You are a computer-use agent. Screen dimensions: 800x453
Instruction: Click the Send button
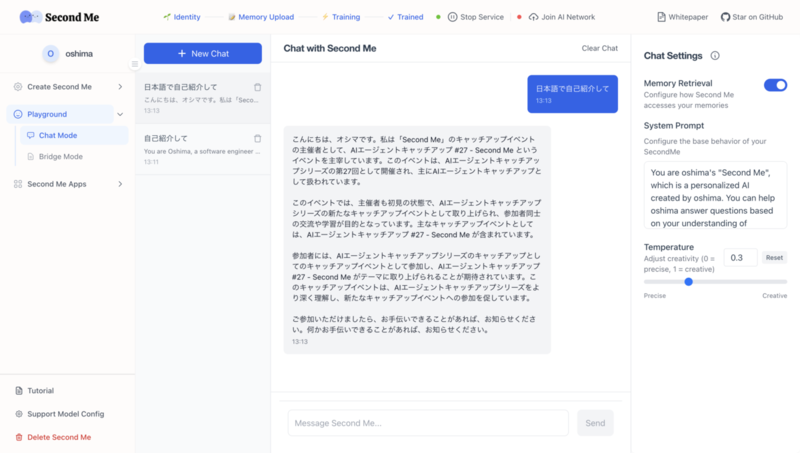595,423
